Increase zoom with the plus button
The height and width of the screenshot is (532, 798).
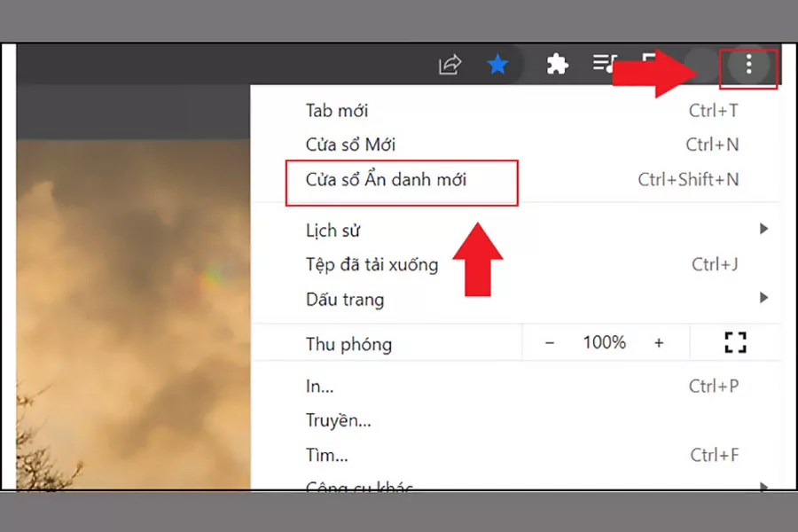coord(659,343)
